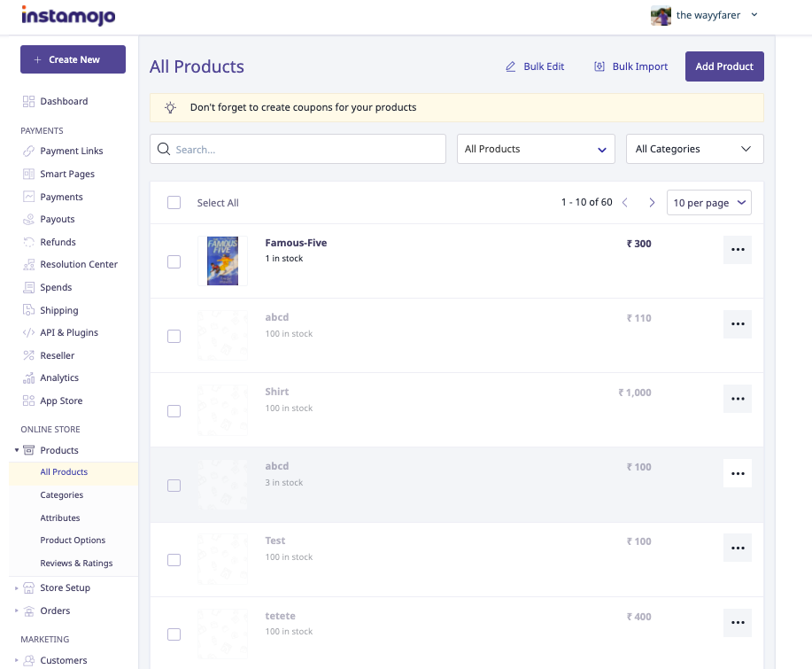Click the Dashboard grid icon
This screenshot has height=669, width=812.
coord(28,101)
